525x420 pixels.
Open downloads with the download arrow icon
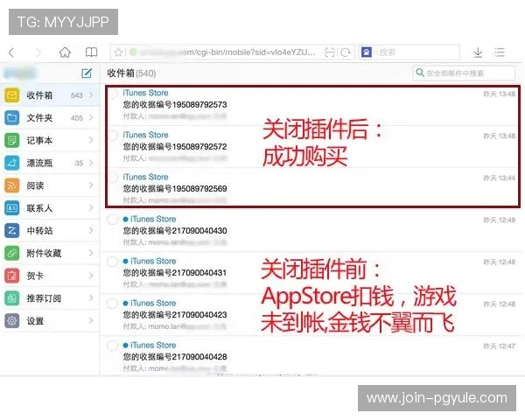coord(478,52)
